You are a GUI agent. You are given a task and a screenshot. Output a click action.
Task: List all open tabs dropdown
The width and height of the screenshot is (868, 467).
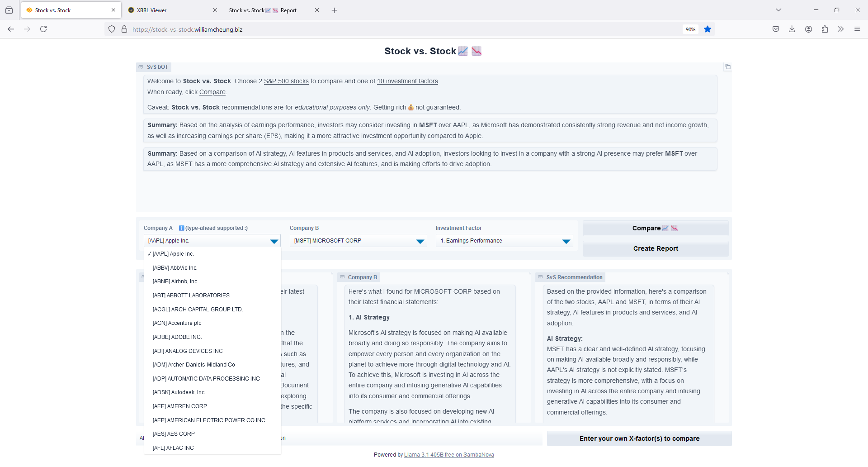click(778, 10)
